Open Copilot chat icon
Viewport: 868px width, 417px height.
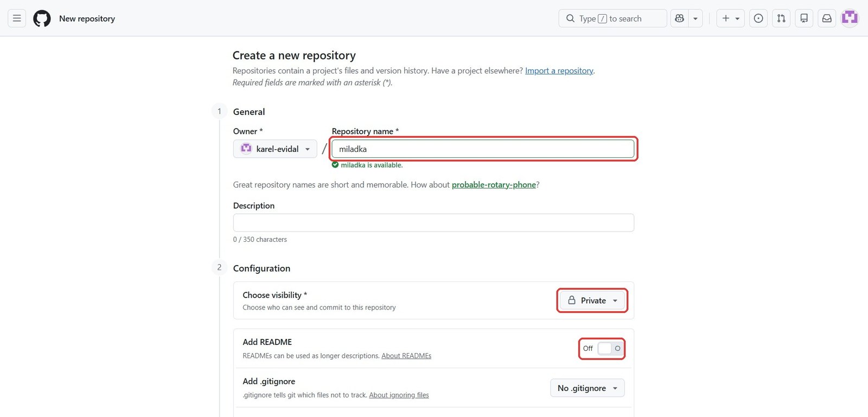click(x=679, y=18)
